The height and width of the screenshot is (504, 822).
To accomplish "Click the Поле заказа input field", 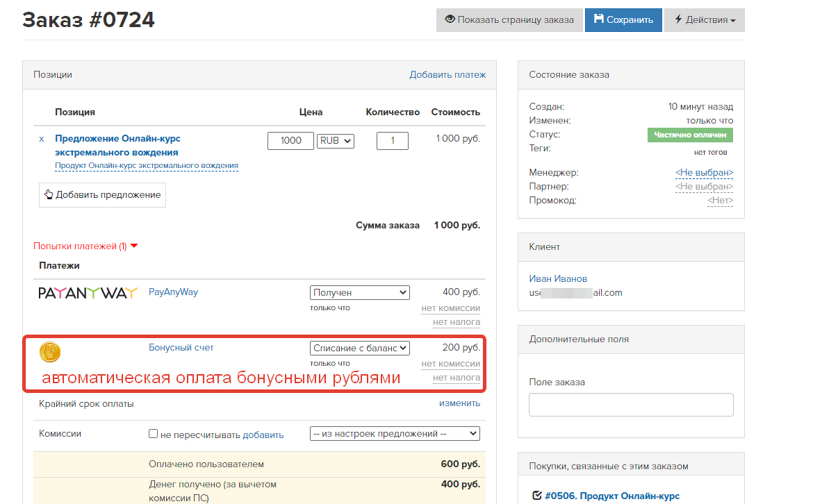I will (630, 404).
